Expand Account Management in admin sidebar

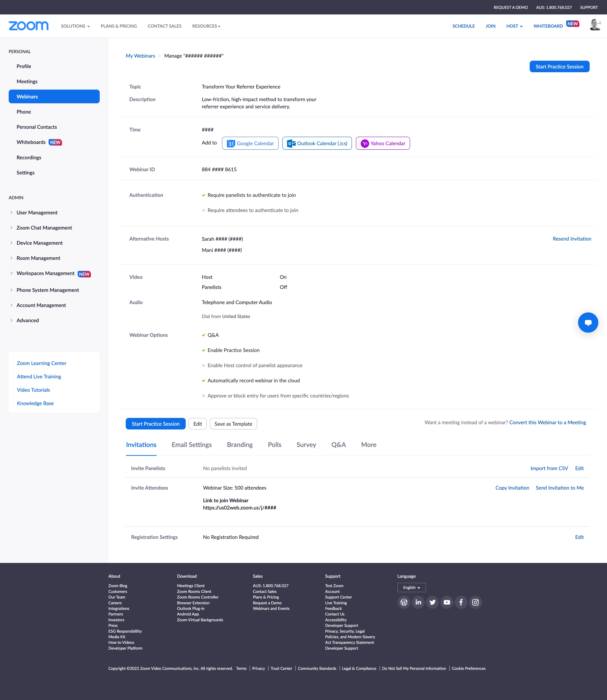pyautogui.click(x=41, y=305)
